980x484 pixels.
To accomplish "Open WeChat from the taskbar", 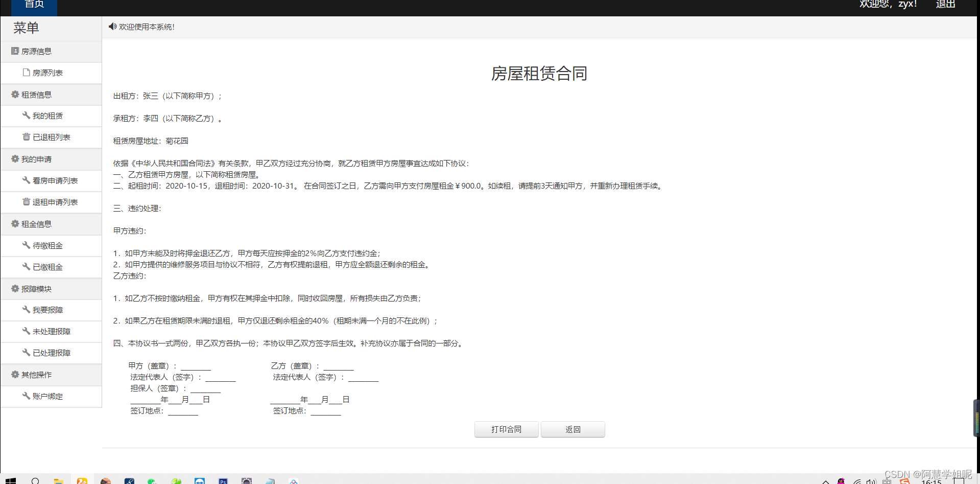I will click(x=151, y=482).
